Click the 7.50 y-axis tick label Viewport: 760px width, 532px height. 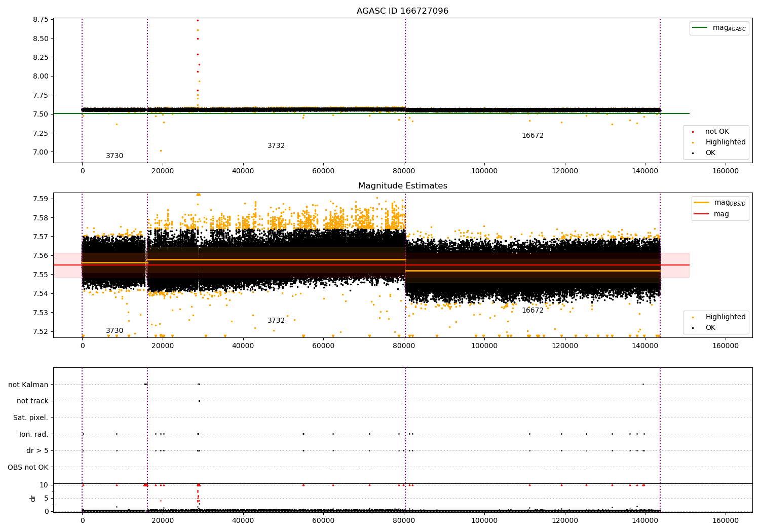(x=40, y=115)
